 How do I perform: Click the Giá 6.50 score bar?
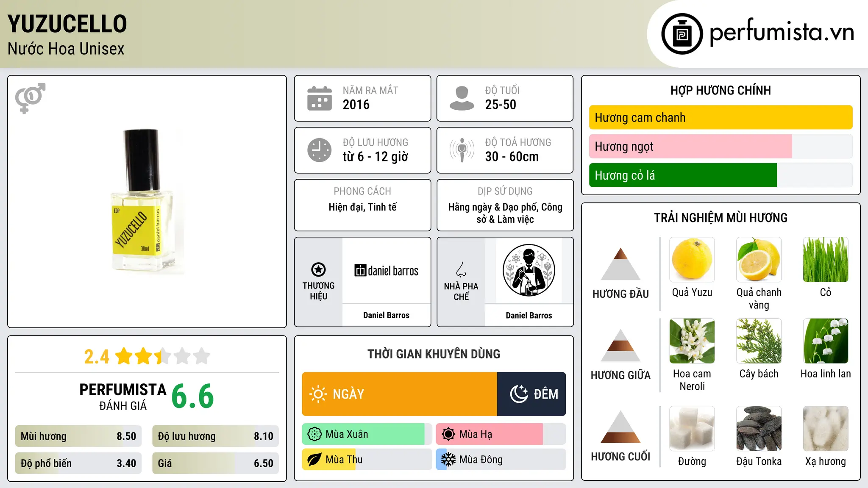click(x=215, y=463)
